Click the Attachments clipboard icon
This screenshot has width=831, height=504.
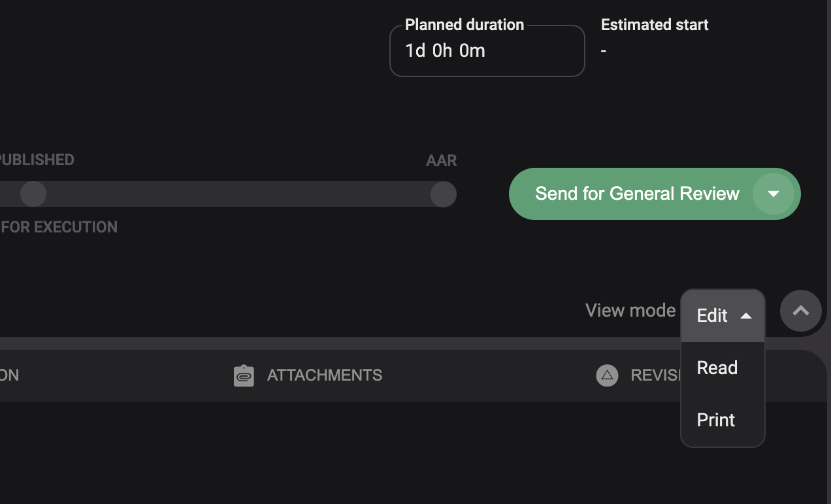coord(244,375)
